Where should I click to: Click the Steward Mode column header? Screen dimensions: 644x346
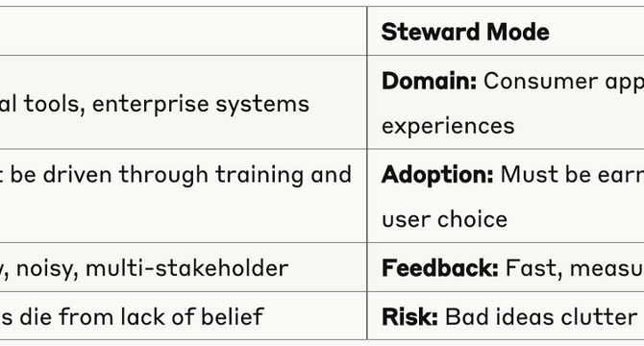click(x=465, y=32)
